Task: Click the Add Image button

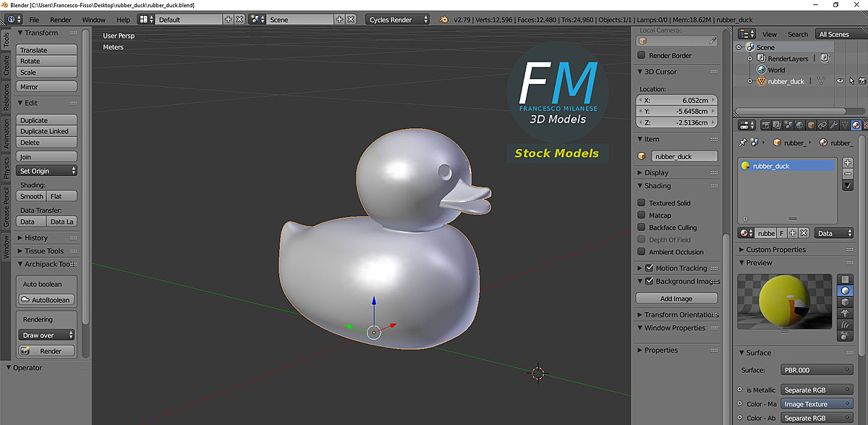Action: point(676,298)
